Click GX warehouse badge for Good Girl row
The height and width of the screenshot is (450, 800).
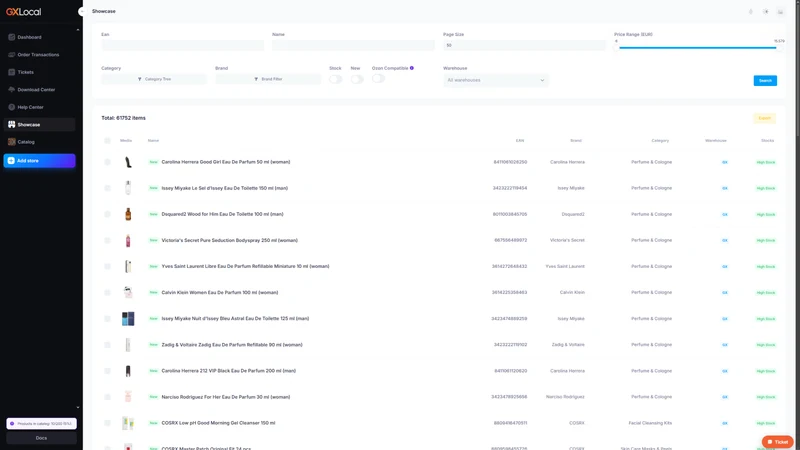tap(724, 162)
